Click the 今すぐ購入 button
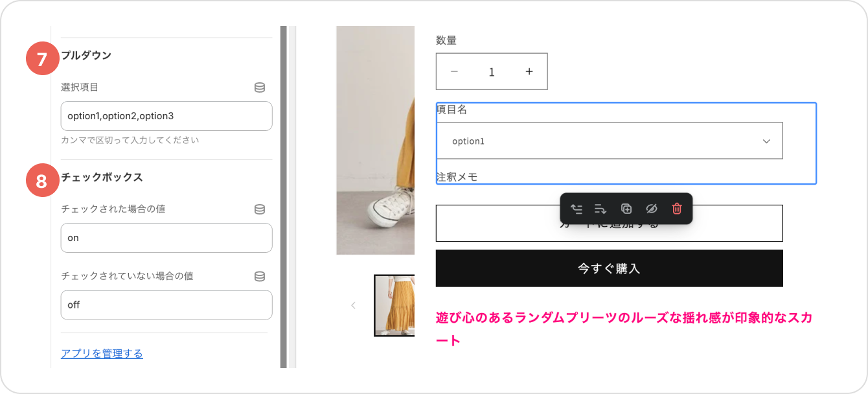 click(x=610, y=268)
